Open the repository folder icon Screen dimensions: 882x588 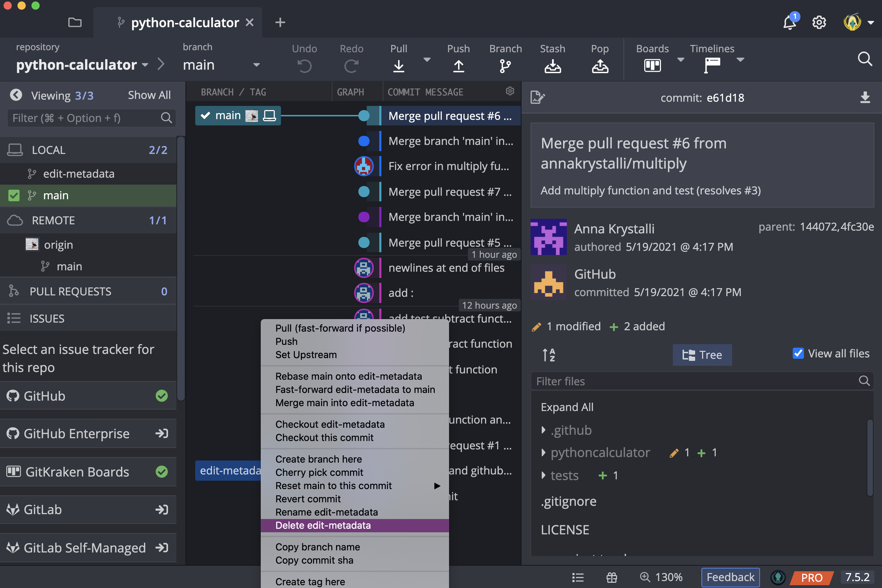75,23
